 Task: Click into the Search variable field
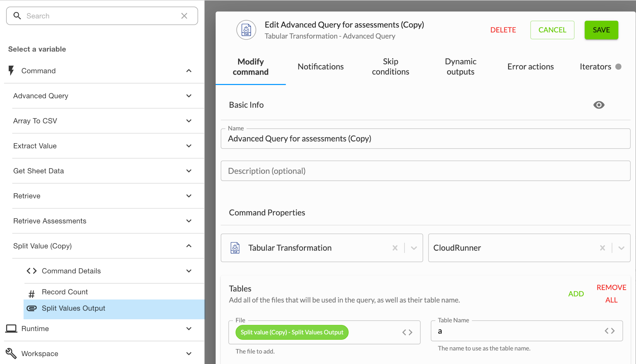pyautogui.click(x=102, y=16)
